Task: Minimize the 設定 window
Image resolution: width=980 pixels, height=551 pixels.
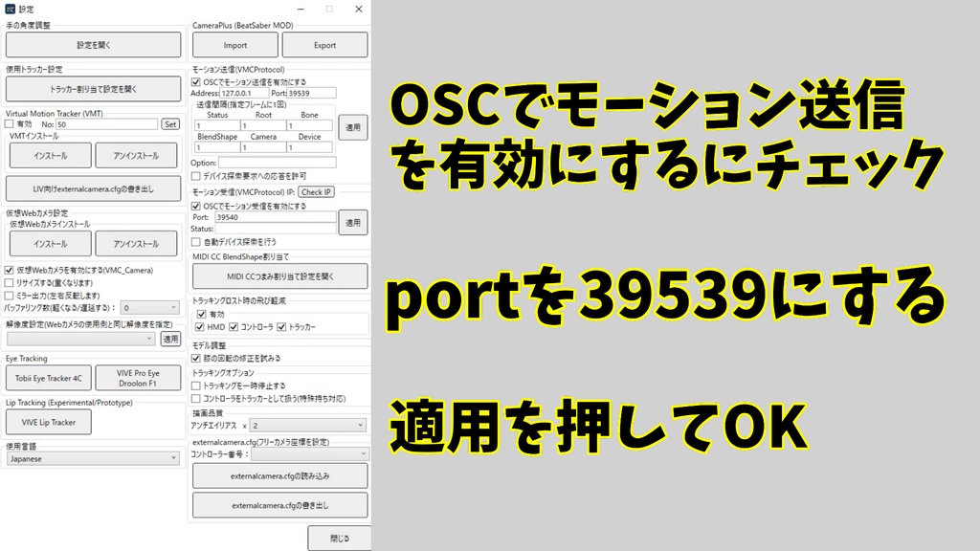Action: click(x=301, y=9)
